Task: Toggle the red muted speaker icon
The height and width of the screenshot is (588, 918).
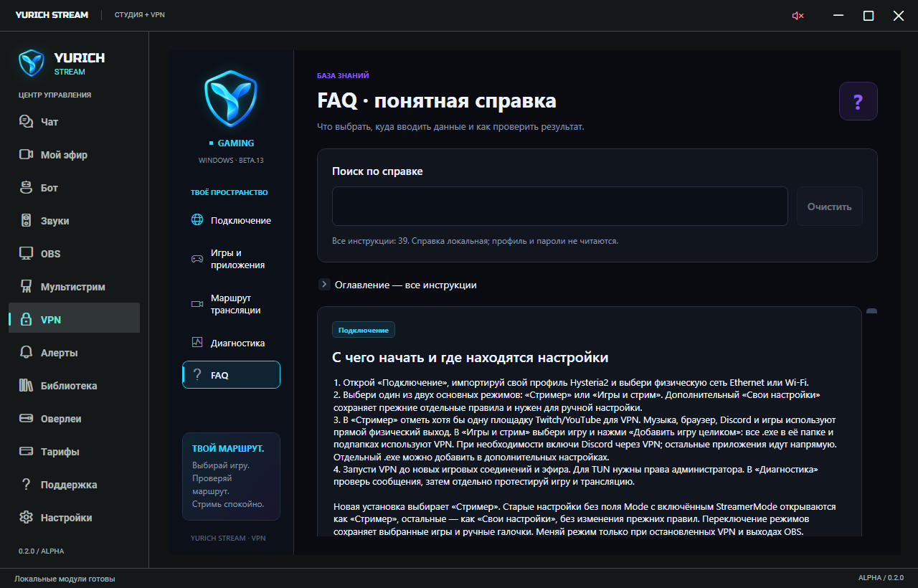Action: [798, 16]
